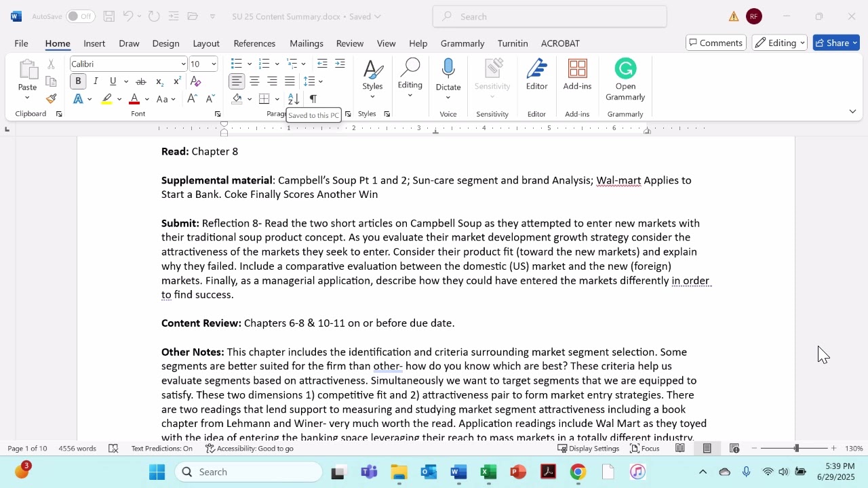The height and width of the screenshot is (488, 868).
Task: Toggle Italic formatting
Action: point(96,81)
